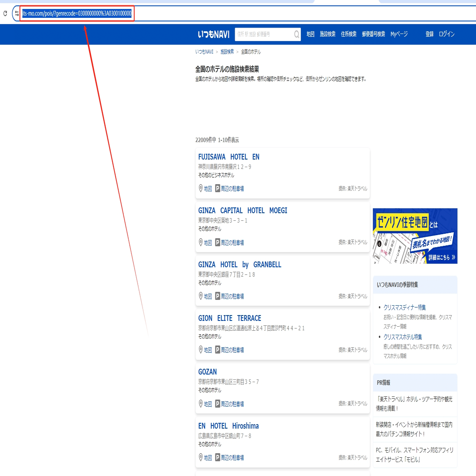Image resolution: width=476 pixels, height=476 pixels.
Task: Select 東京都中央区銀座7丁目 address text
Action: coord(227,274)
